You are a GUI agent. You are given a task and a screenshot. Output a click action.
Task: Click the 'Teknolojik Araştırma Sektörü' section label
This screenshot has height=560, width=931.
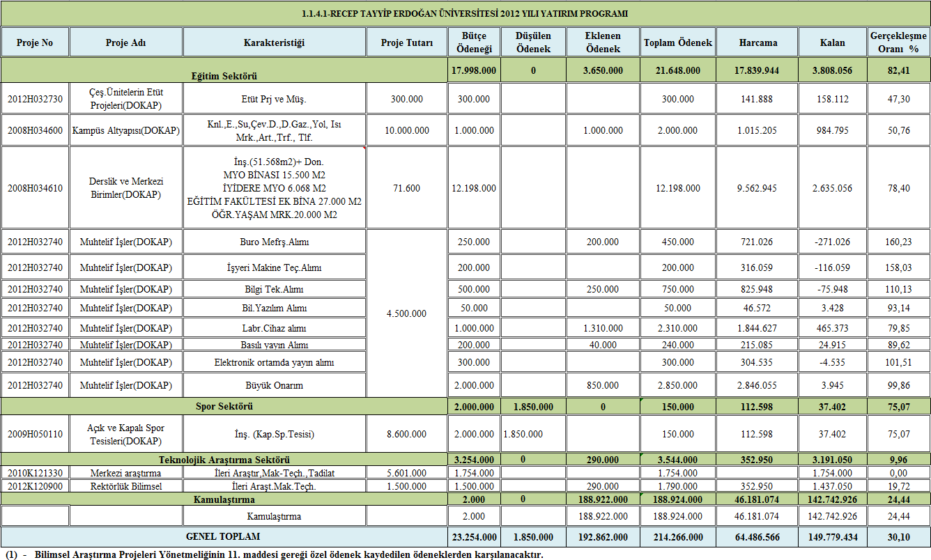[x=224, y=460]
